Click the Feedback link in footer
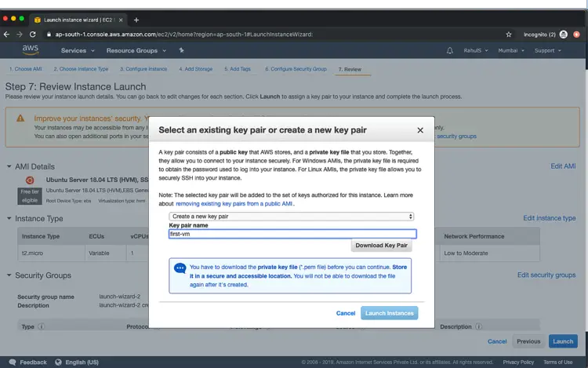Screen dimensions: 588x368 tap(33, 362)
